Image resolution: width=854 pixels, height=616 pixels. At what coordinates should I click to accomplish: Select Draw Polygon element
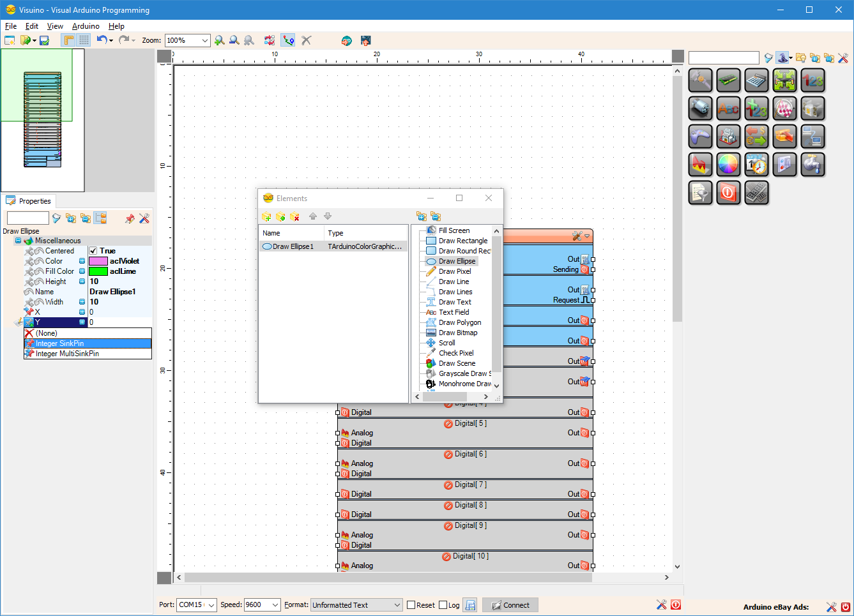pyautogui.click(x=460, y=322)
